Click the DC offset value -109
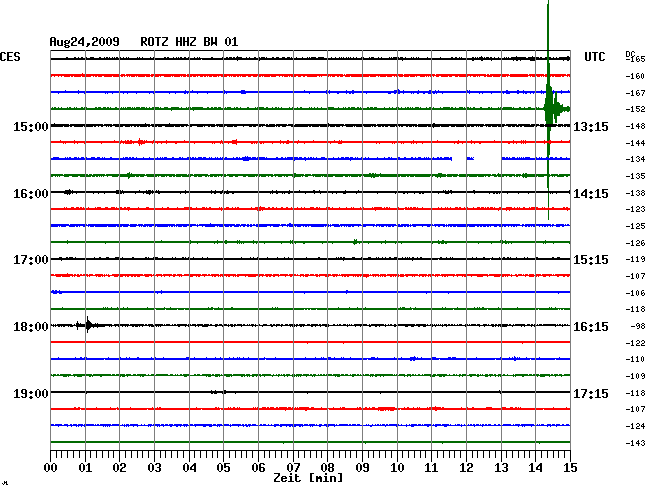This screenshot has width=650, height=494. (635, 376)
